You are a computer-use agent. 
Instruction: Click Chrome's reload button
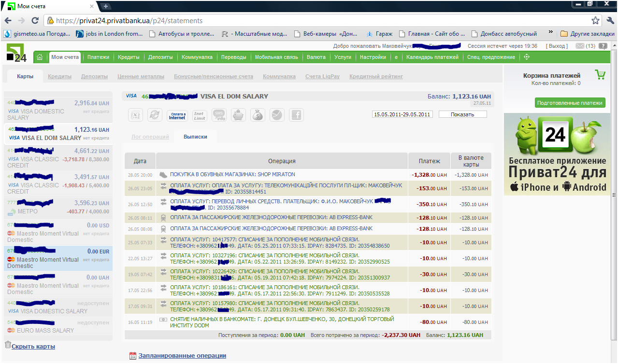coord(35,21)
